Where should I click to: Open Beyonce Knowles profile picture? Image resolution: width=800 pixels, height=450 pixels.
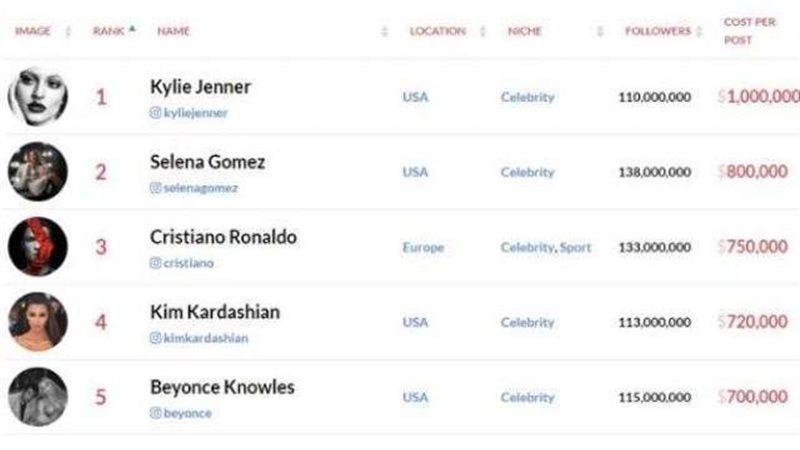tap(38, 396)
